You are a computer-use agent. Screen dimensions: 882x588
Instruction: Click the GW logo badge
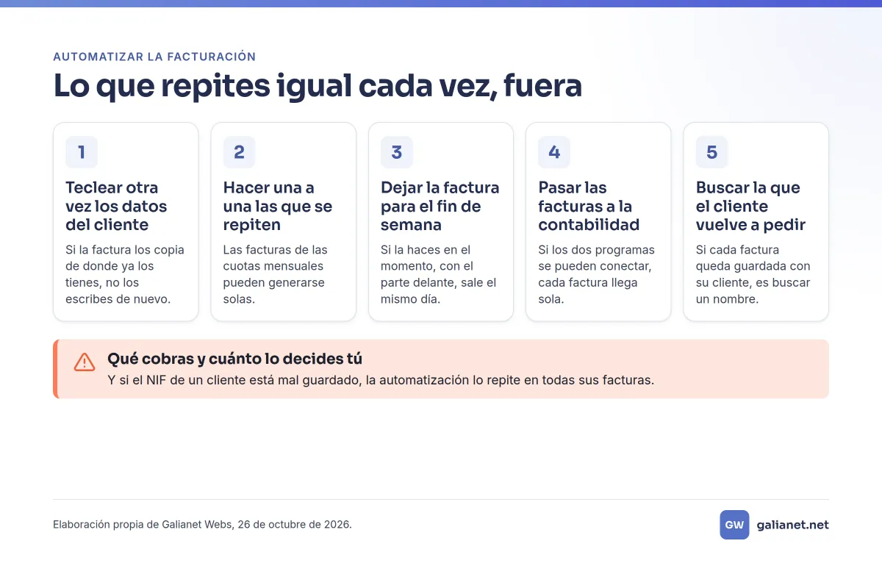[734, 525]
